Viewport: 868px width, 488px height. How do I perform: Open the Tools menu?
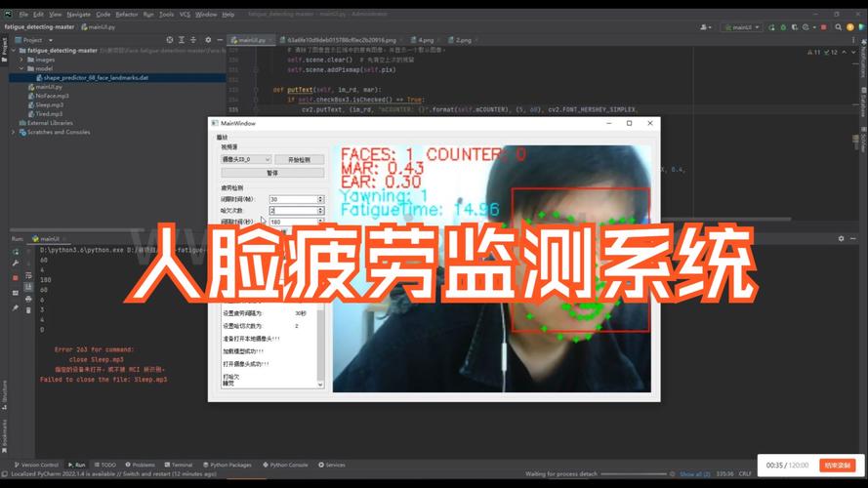(167, 15)
